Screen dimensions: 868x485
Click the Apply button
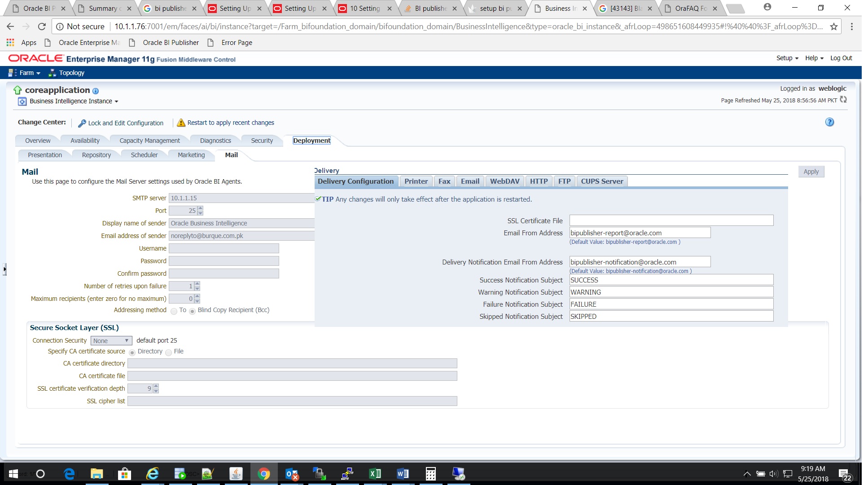click(811, 172)
